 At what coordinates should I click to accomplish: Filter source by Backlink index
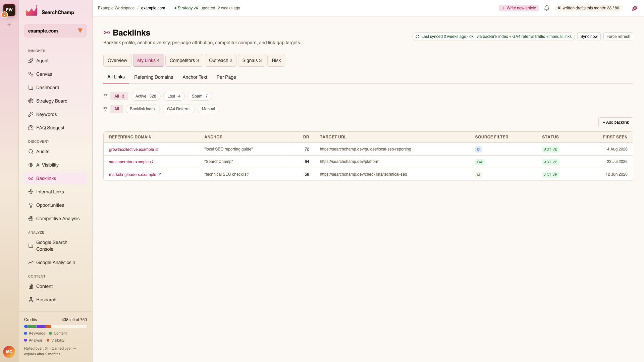(x=143, y=109)
